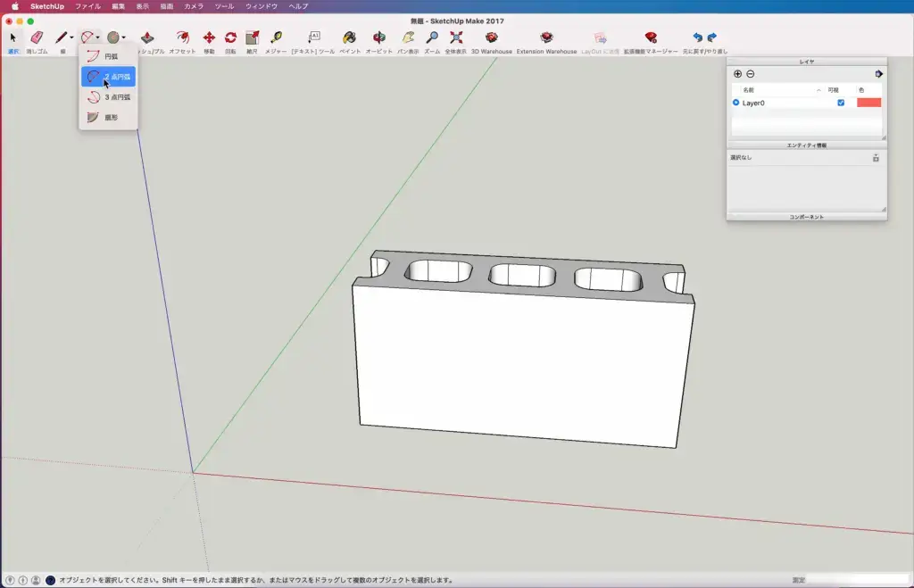This screenshot has width=914, height=588.
Task: Open the ファイル (File) menu
Action: 87,6
